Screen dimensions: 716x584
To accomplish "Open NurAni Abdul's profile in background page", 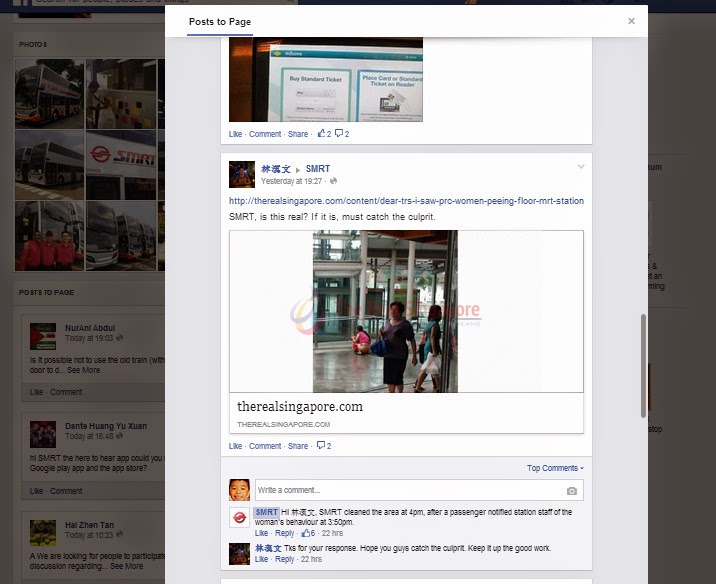I will [x=90, y=328].
